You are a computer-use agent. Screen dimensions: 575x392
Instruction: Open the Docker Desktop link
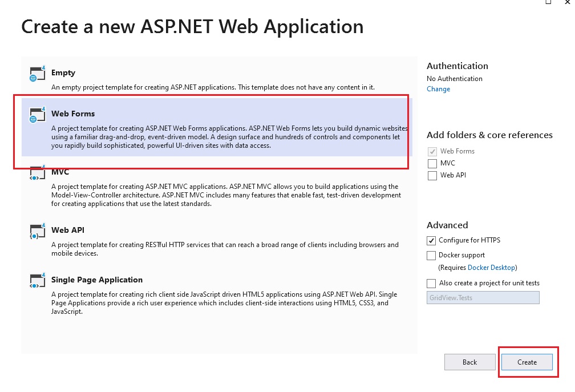pos(491,268)
